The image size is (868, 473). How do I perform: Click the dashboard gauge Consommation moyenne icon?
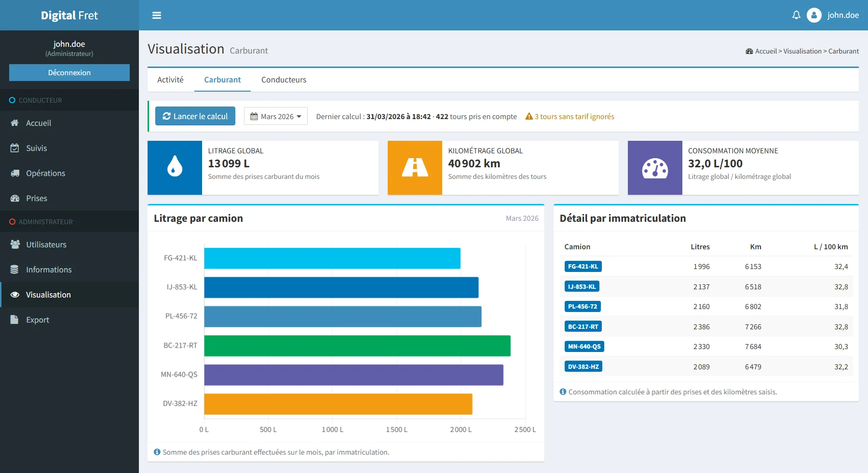[x=655, y=168]
